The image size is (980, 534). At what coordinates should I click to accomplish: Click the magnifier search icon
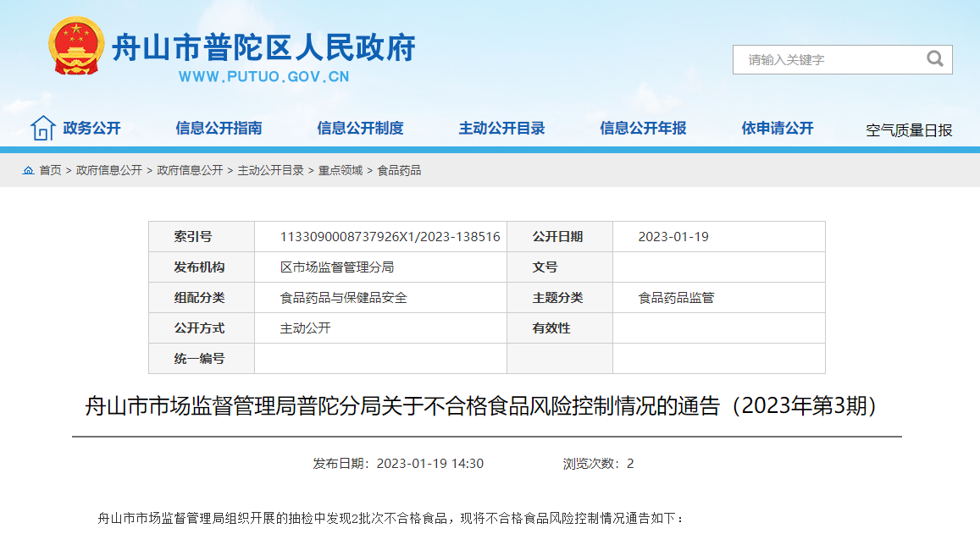[x=934, y=58]
